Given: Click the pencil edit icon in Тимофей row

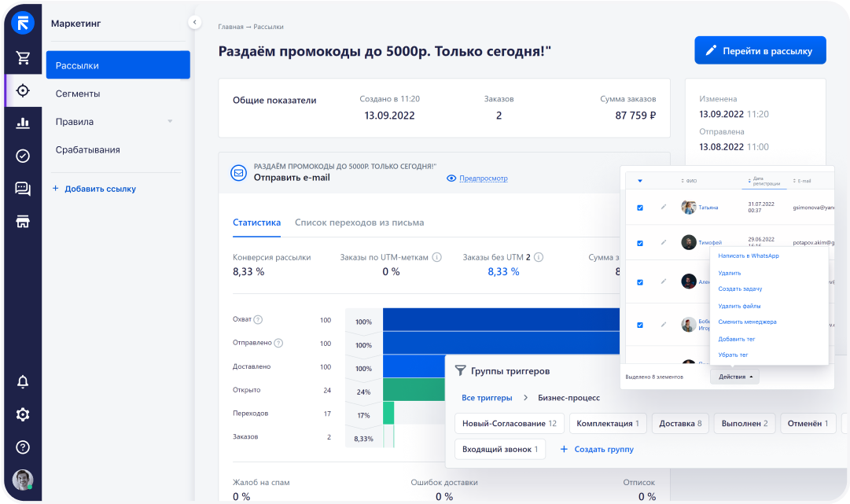Looking at the screenshot, I should (664, 242).
